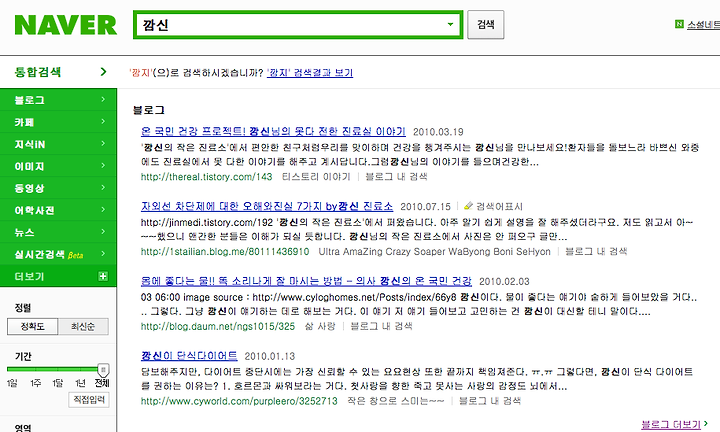
Task: Click 검색어표시 link
Action: click(x=500, y=207)
